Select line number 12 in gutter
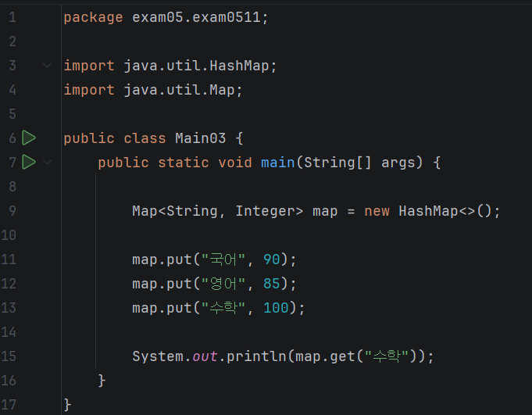Viewport: 532px width, 415px height. click(9, 284)
